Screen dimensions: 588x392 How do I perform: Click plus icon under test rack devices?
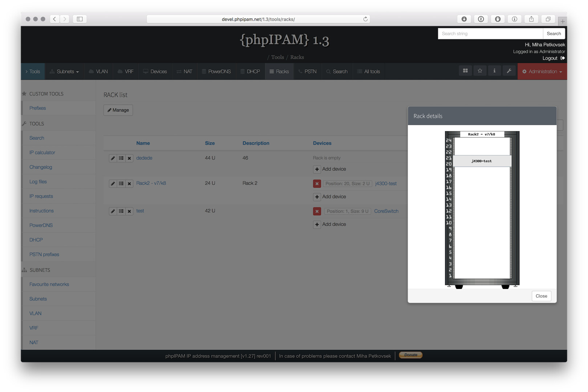(x=317, y=224)
